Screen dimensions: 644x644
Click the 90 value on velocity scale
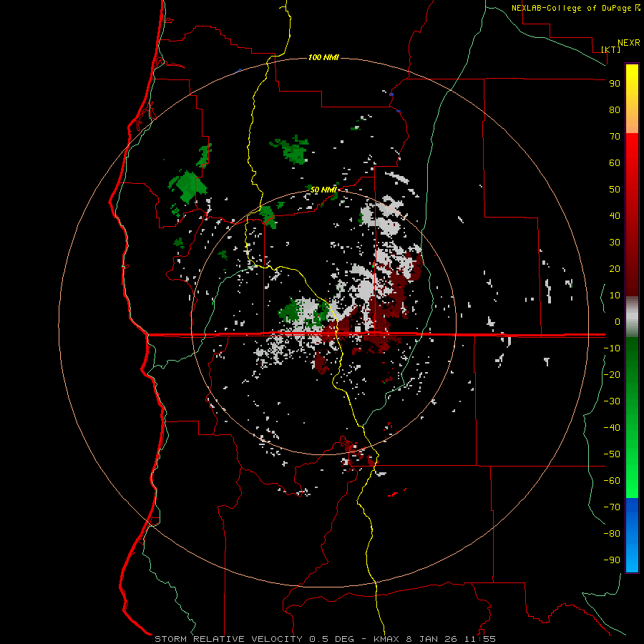[x=615, y=84]
